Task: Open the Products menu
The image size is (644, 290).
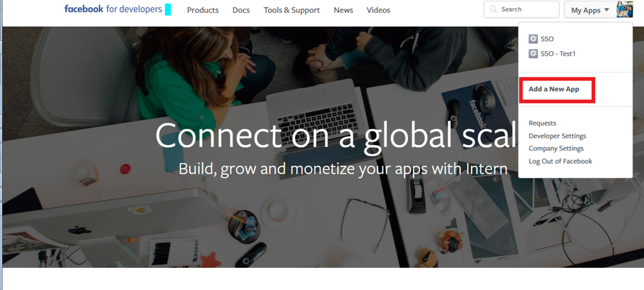Action: 203,10
